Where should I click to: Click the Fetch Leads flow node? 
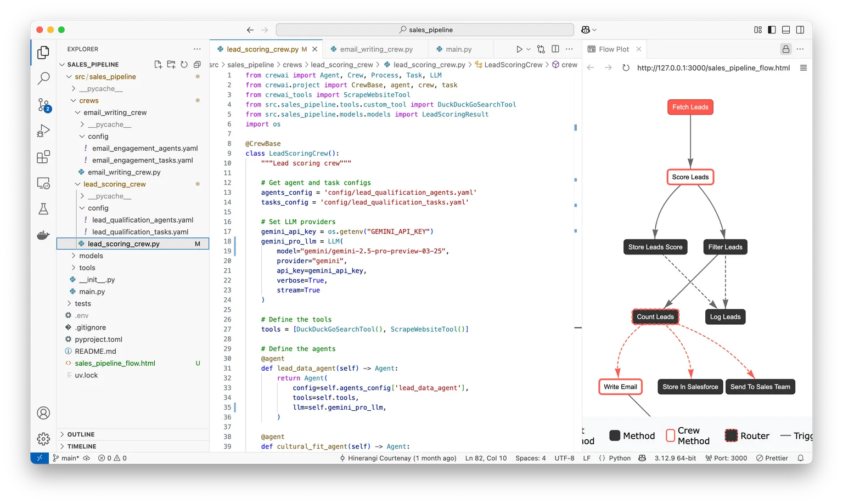[690, 107]
